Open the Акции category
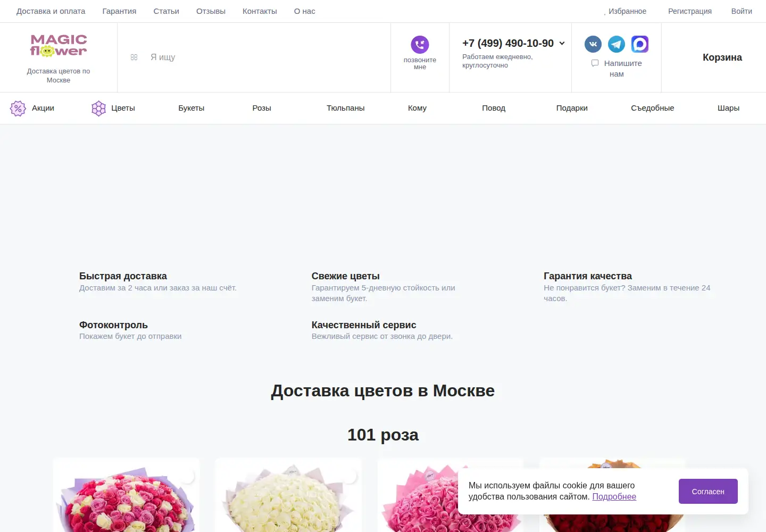The height and width of the screenshot is (532, 766). click(43, 108)
